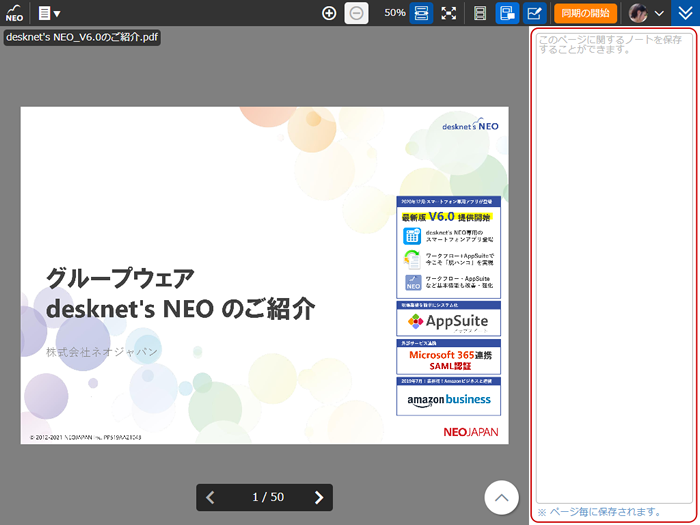Toggle the pen annotation tool
The height and width of the screenshot is (525, 700).
(534, 13)
